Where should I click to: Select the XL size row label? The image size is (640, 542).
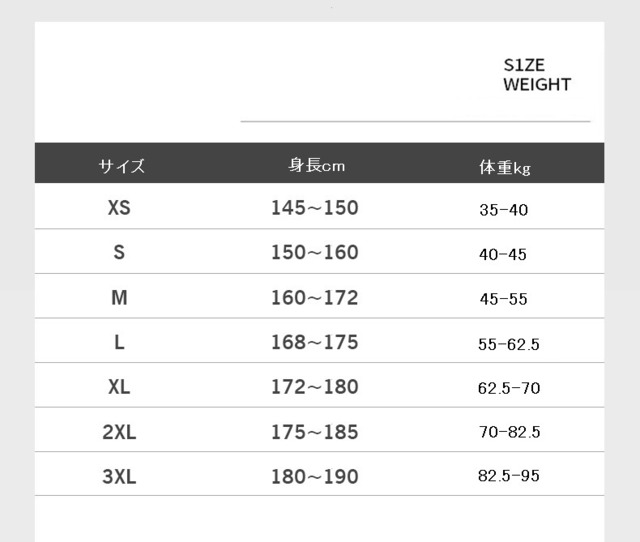click(x=119, y=387)
